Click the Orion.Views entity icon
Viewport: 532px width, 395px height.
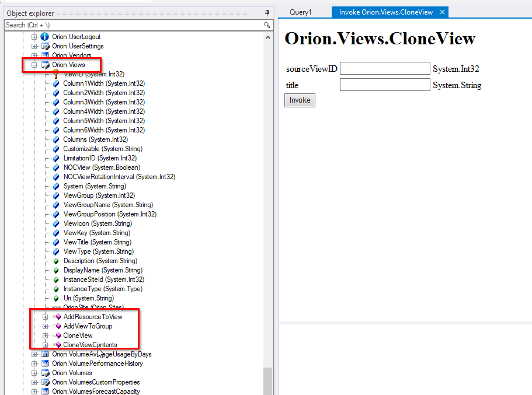tap(45, 65)
